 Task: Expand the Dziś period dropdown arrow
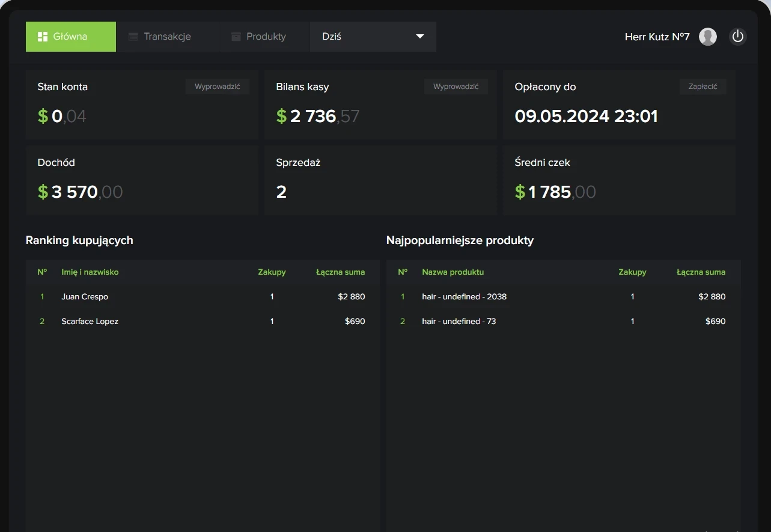click(x=420, y=37)
